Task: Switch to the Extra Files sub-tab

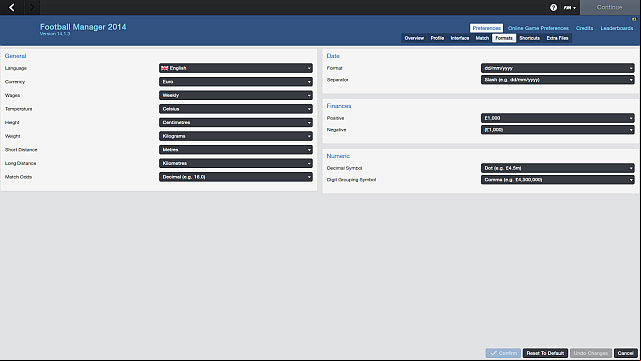Action: [557, 38]
